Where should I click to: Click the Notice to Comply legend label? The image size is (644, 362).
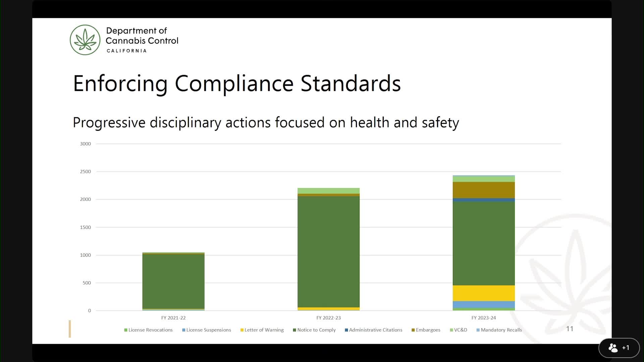[316, 330]
